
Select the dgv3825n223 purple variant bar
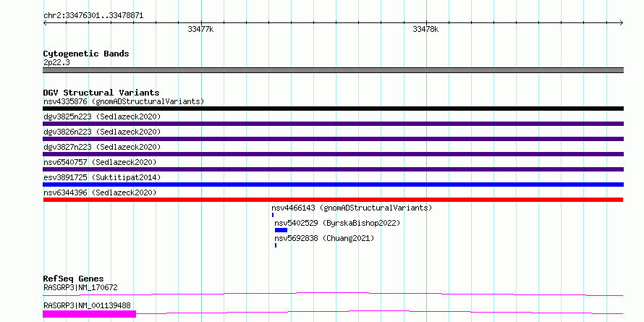pos(333,124)
